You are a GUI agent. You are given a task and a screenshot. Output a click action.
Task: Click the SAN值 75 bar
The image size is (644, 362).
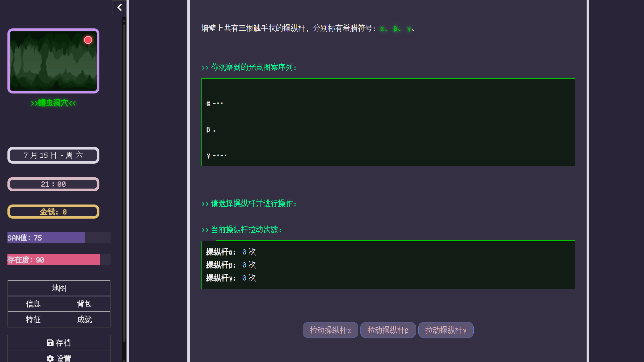[59, 238]
